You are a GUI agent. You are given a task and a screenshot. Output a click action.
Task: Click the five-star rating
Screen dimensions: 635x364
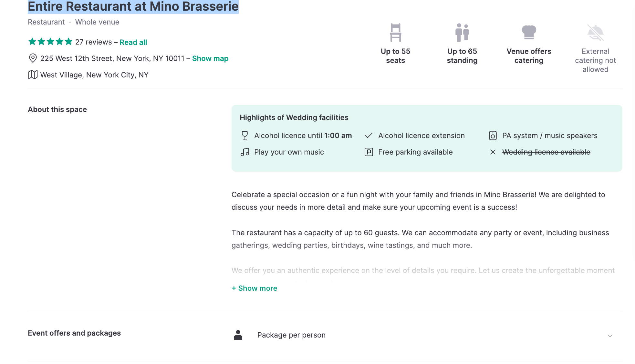point(50,42)
